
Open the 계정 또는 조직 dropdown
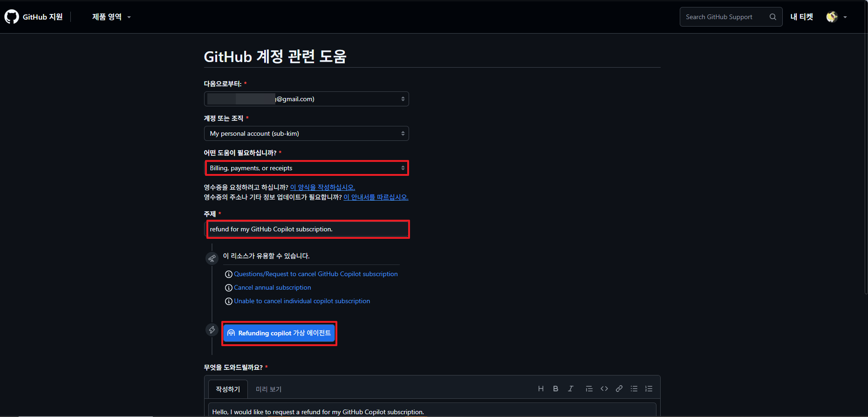pyautogui.click(x=306, y=133)
